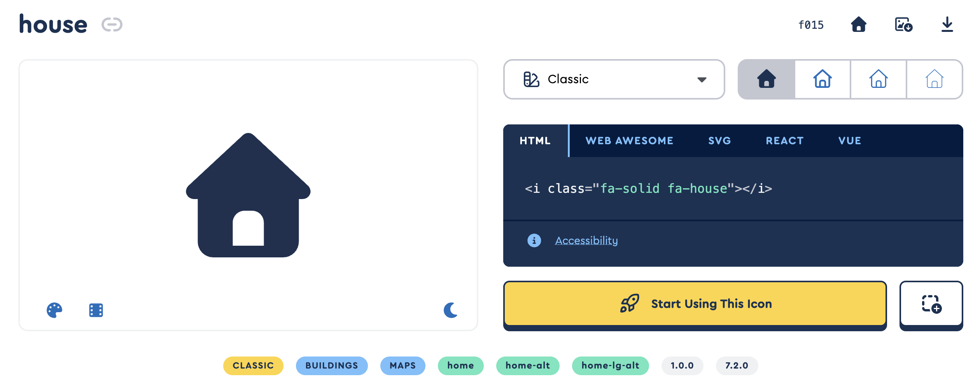This screenshot has height=388, width=980.
Task: Copy the f015 unicode value
Action: point(811,25)
